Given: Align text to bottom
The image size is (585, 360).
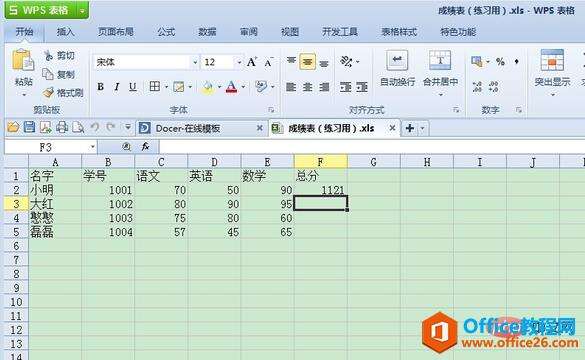Looking at the screenshot, I should [324, 63].
